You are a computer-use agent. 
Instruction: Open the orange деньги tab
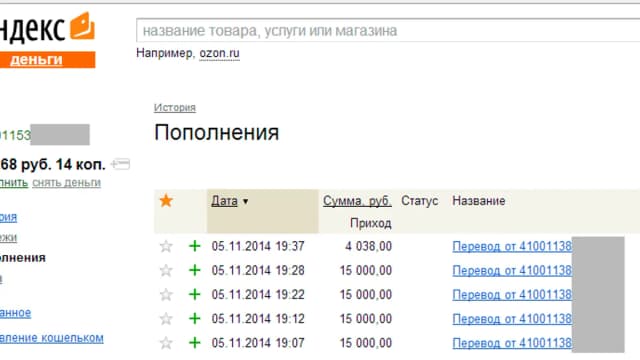[47, 60]
